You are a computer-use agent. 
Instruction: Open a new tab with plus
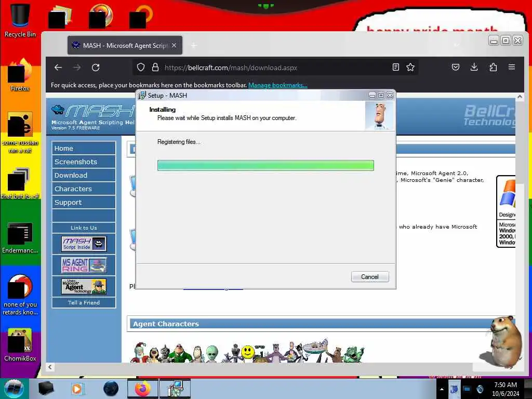pyautogui.click(x=194, y=46)
